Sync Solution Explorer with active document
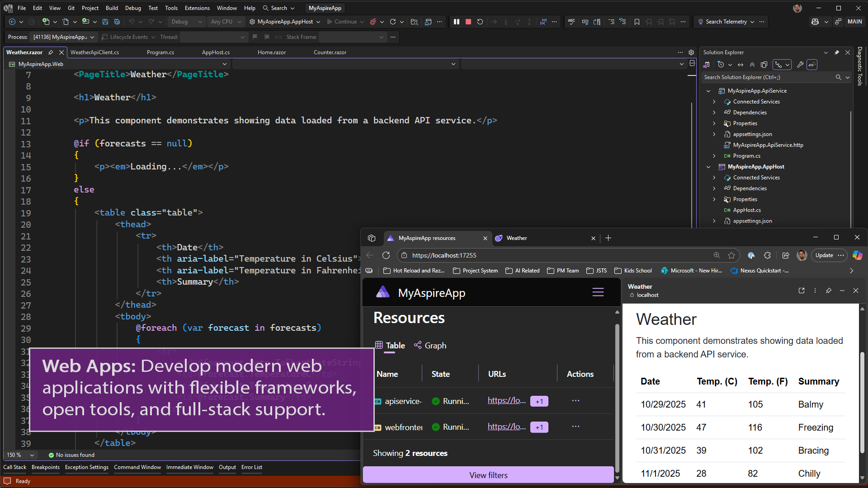This screenshot has width=868, height=488. [740, 65]
